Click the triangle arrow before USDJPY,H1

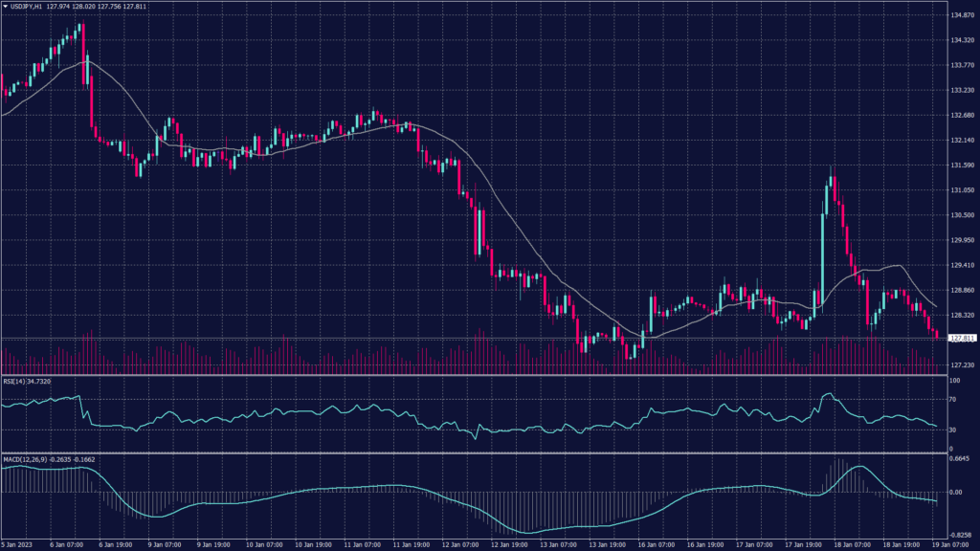coord(5,8)
